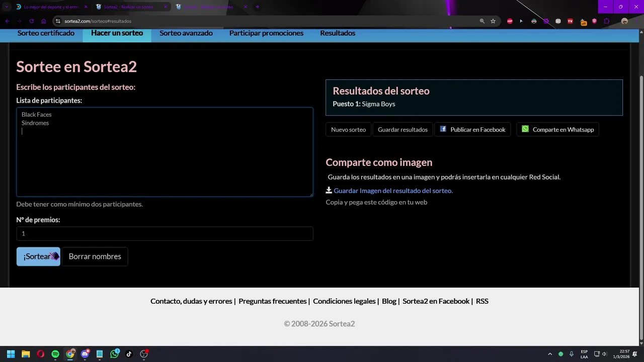Screen dimensions: 644x362
Task: Click 'Comparte en Whatsapp' button
Action: tap(557, 129)
